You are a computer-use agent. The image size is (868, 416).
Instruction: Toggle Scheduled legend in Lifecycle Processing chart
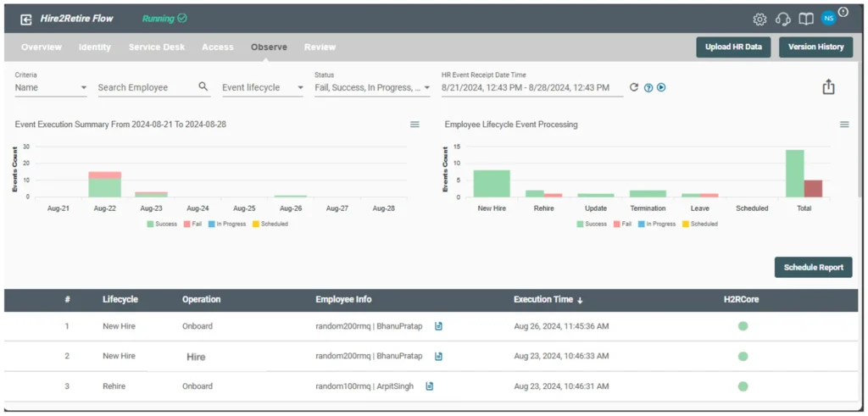[x=700, y=224]
